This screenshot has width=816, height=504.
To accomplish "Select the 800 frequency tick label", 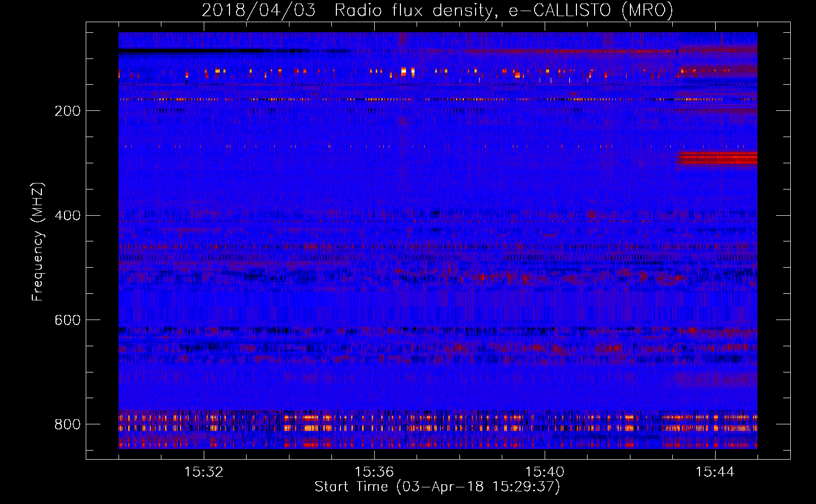I will [68, 424].
